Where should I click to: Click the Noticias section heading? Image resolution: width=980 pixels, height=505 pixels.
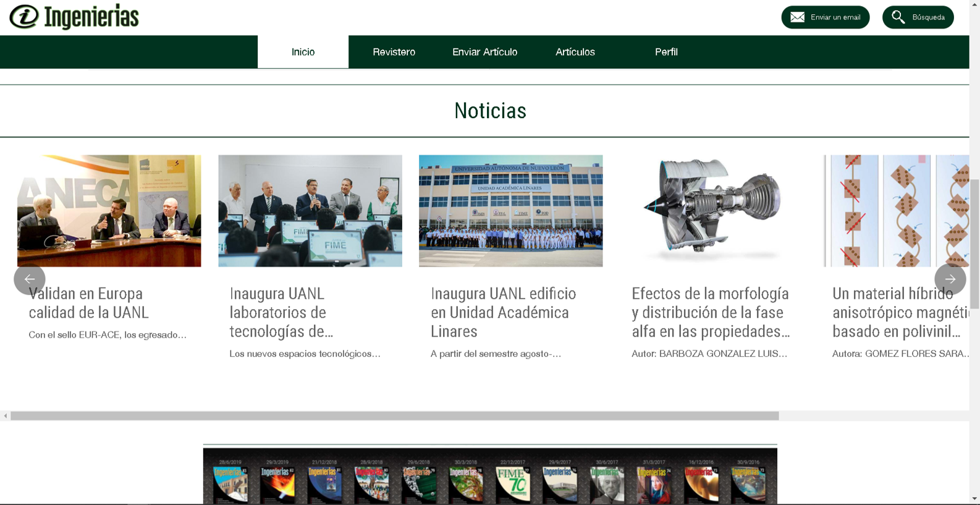[x=490, y=111]
